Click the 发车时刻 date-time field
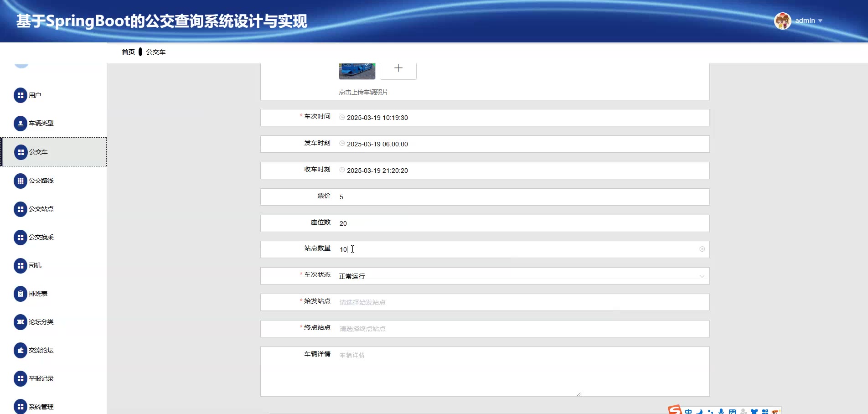868x414 pixels. 485,144
